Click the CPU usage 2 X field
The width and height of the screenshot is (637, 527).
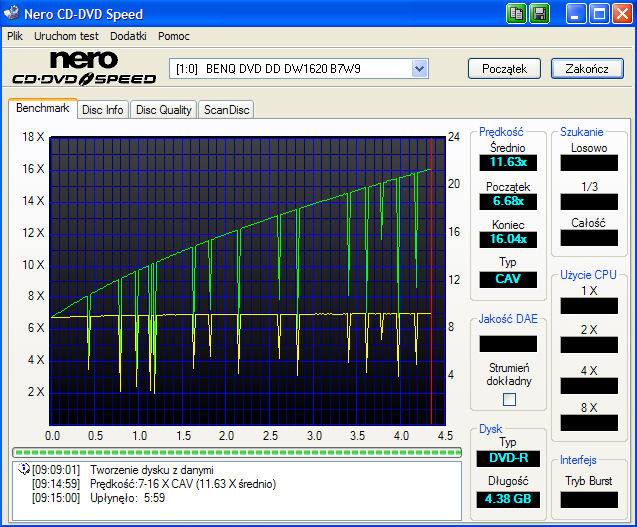click(589, 345)
